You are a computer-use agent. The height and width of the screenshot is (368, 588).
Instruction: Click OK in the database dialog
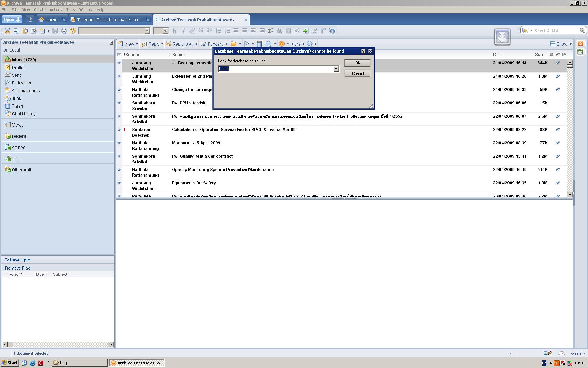tap(357, 63)
